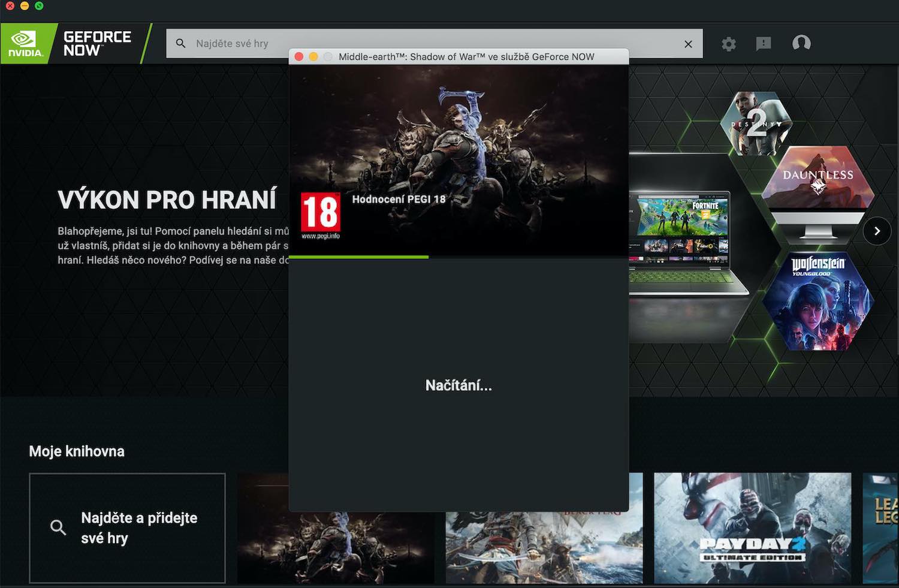The image size is (899, 588).
Task: Open the League of Legends library thumbnail
Action: (x=880, y=528)
